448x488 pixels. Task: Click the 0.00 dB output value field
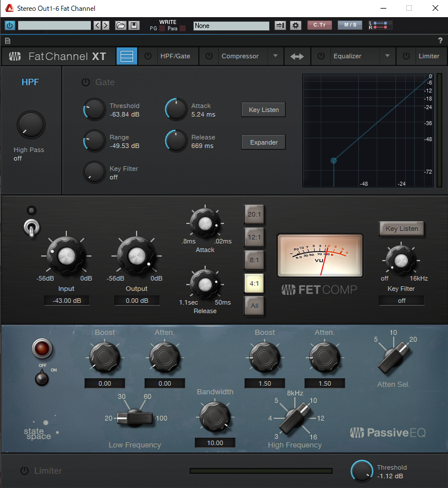pyautogui.click(x=137, y=301)
